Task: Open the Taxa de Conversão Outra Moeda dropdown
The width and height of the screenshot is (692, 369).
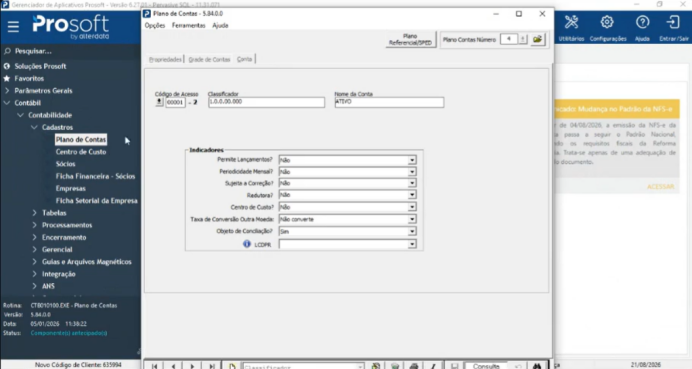Action: pyautogui.click(x=412, y=219)
